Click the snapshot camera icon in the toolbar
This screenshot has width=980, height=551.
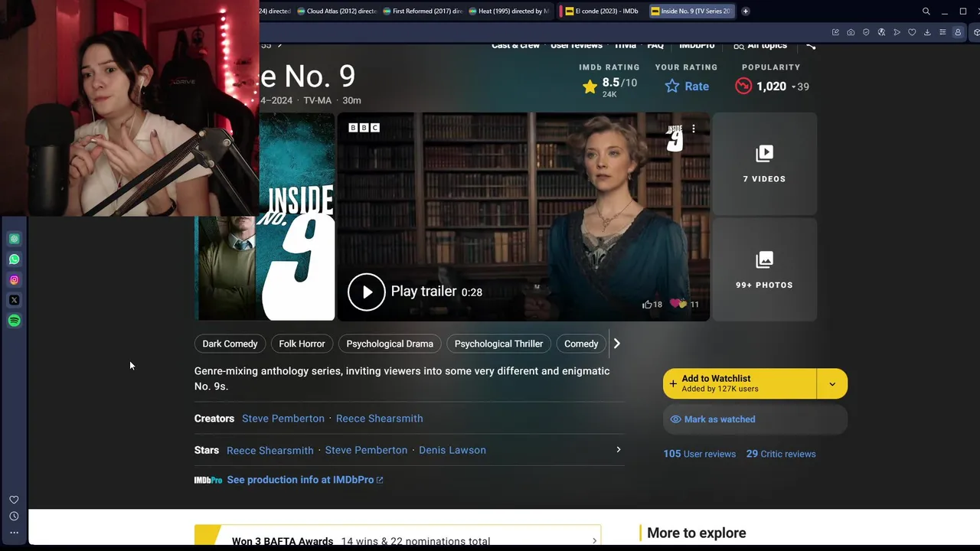851,32
